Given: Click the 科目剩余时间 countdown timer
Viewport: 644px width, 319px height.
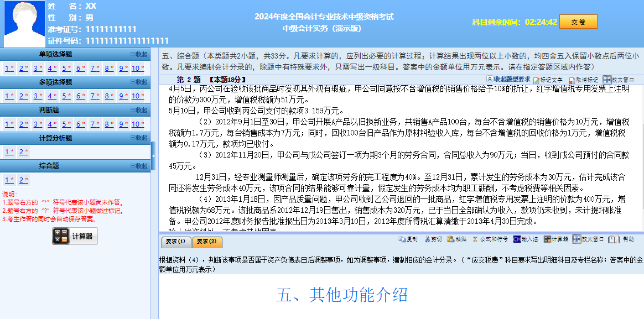Looking at the screenshot, I should [x=514, y=22].
